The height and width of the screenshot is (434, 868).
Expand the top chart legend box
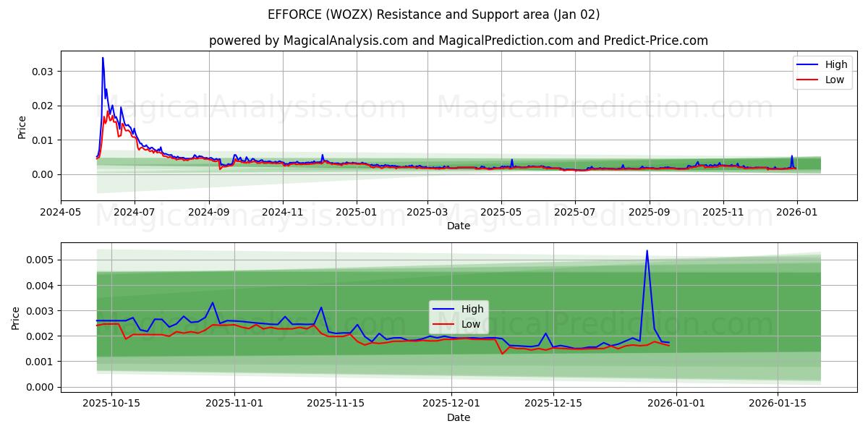point(824,71)
